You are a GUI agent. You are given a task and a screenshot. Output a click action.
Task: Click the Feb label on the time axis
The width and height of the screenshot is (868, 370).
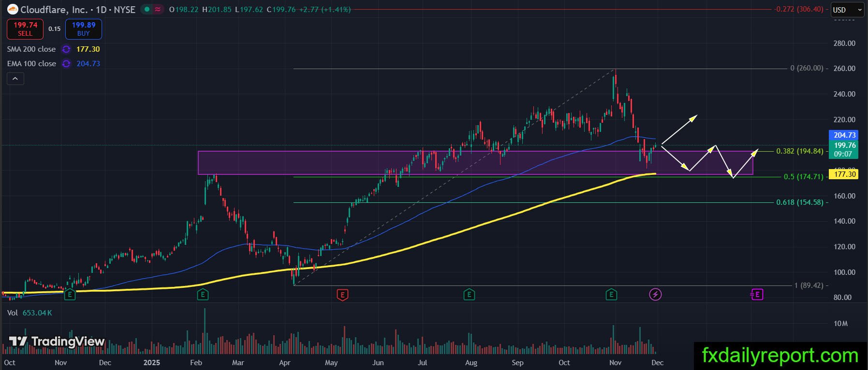point(196,363)
